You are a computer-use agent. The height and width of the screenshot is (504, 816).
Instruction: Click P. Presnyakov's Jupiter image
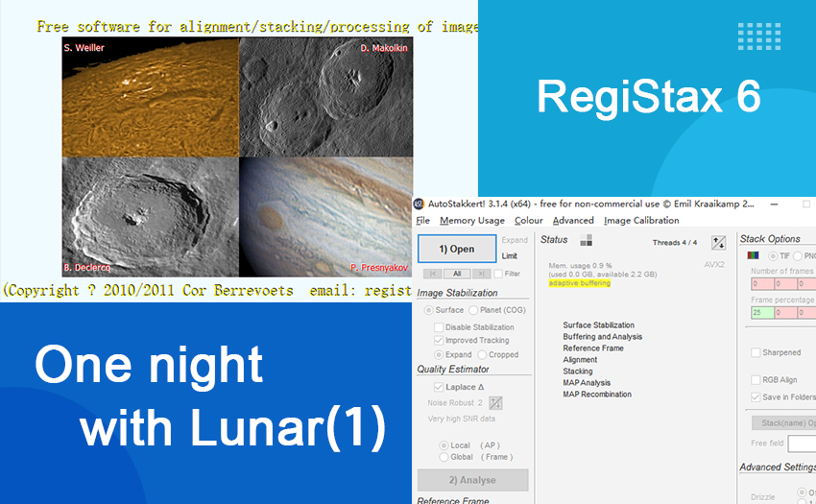click(x=325, y=217)
